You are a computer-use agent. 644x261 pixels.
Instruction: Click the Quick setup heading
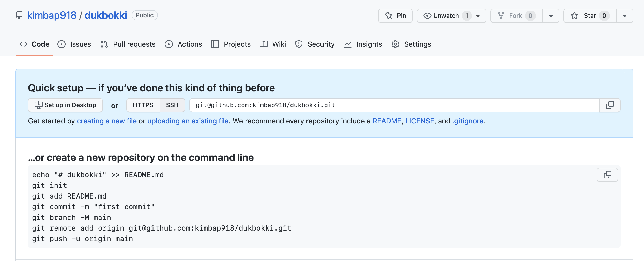click(x=151, y=88)
